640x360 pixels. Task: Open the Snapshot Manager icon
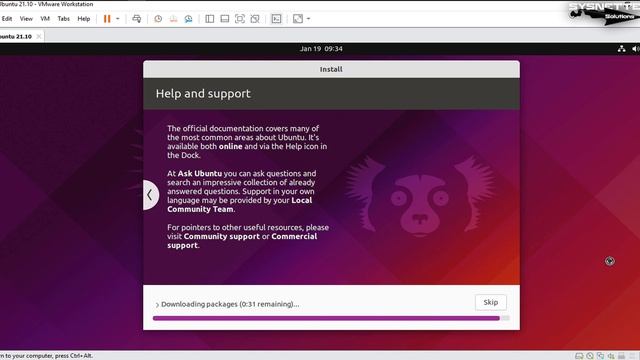(188, 19)
